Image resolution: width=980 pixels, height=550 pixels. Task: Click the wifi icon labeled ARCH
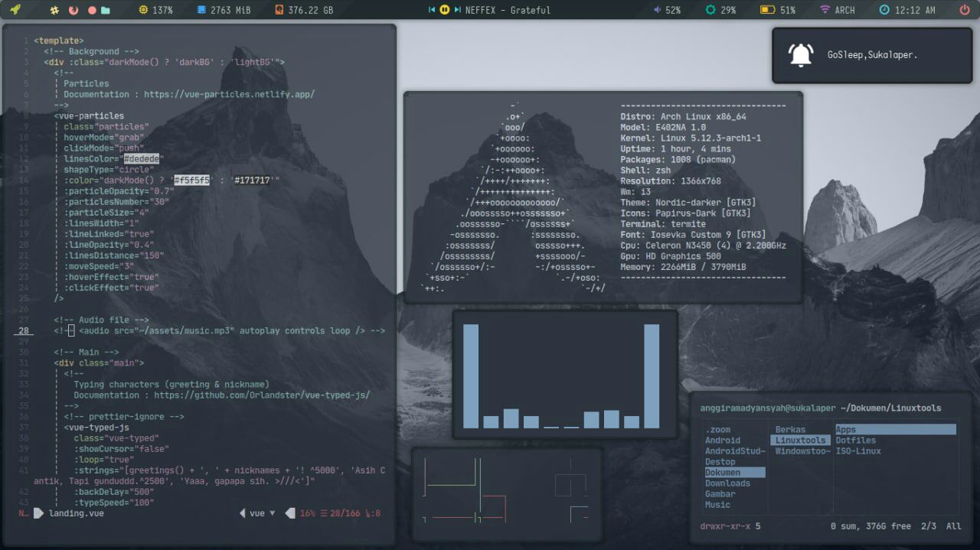click(x=825, y=11)
